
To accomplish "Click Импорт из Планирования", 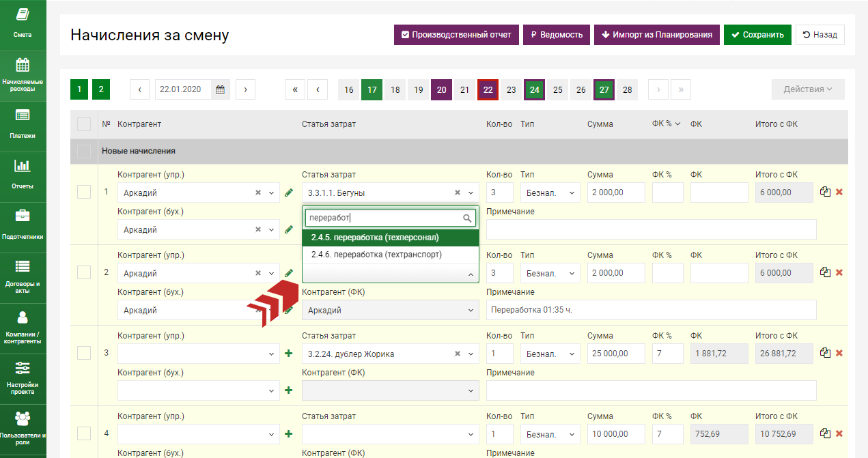I will [657, 35].
